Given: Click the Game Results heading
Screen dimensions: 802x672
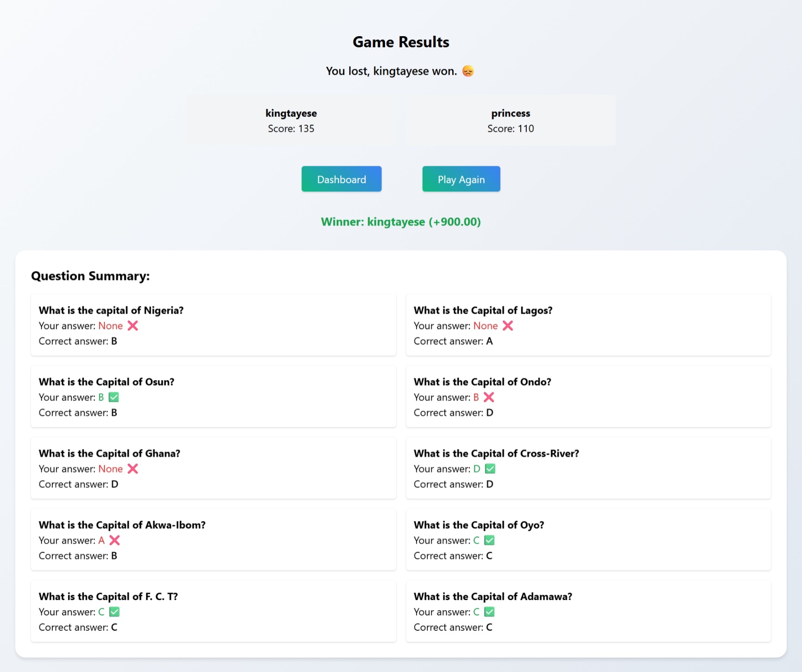Looking at the screenshot, I should (x=401, y=42).
